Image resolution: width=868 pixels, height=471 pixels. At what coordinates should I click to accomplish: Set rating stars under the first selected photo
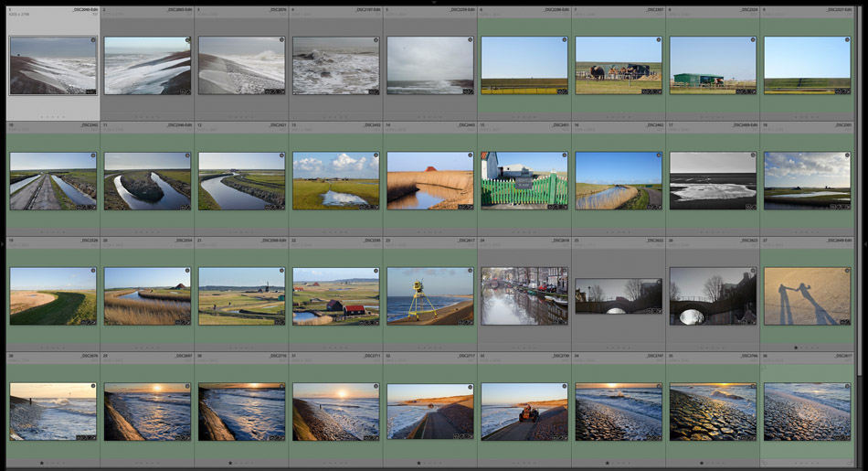53,117
